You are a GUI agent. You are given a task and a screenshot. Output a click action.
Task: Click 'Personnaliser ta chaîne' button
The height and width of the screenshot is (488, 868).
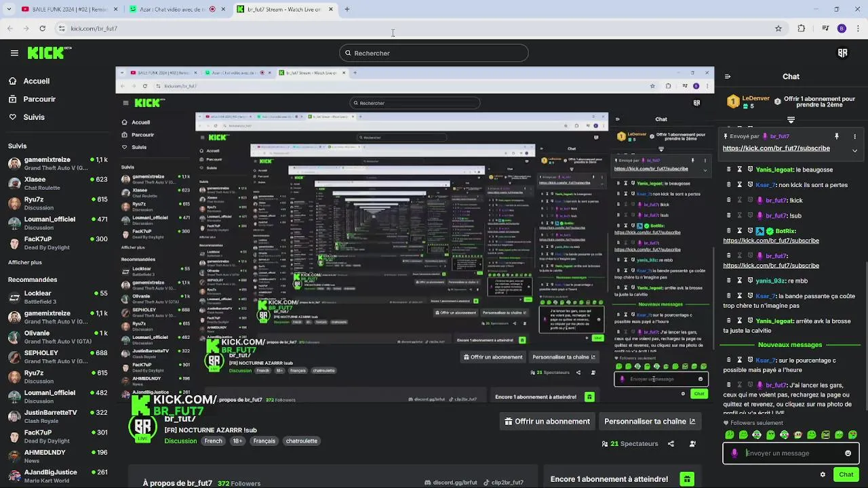tap(650, 421)
